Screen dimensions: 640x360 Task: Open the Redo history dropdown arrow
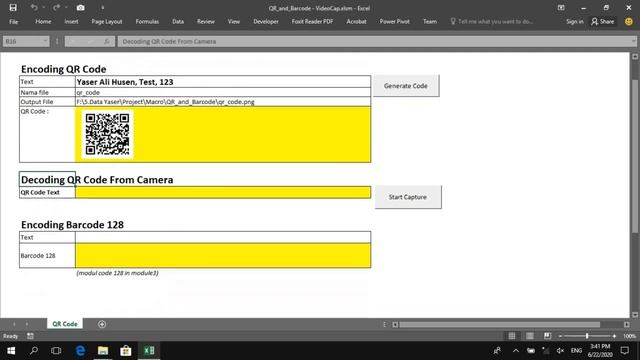coord(66,7)
